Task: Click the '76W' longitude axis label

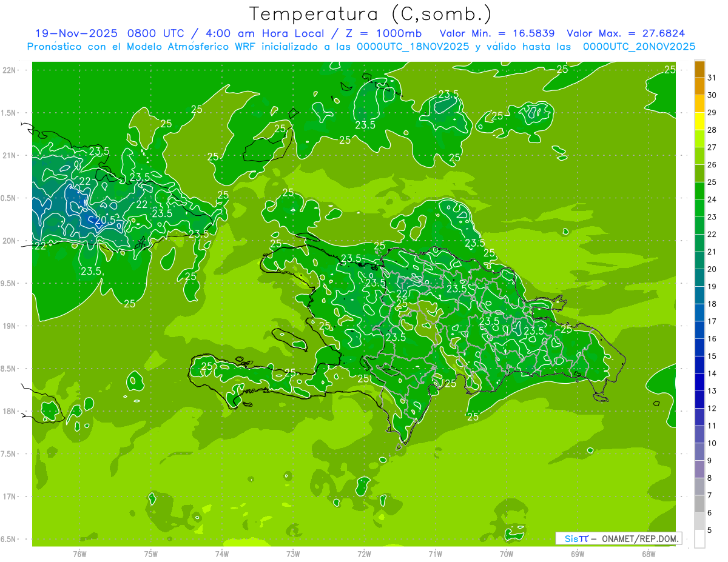Action: (79, 554)
